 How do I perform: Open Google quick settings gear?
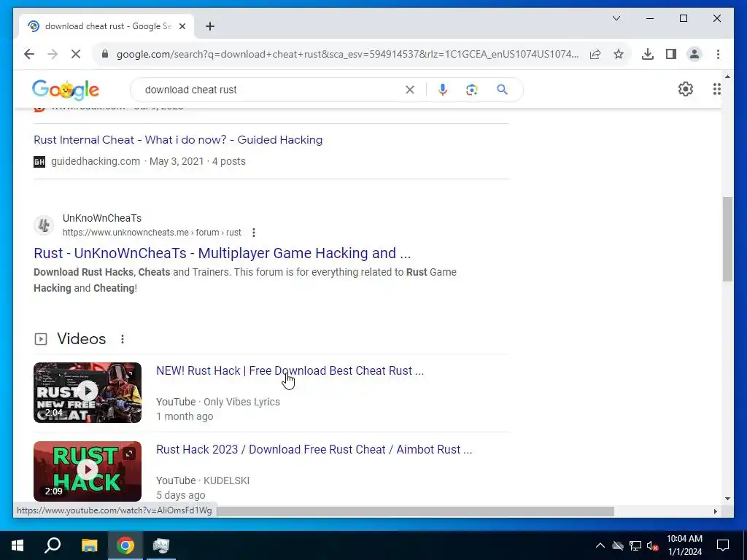[685, 89]
